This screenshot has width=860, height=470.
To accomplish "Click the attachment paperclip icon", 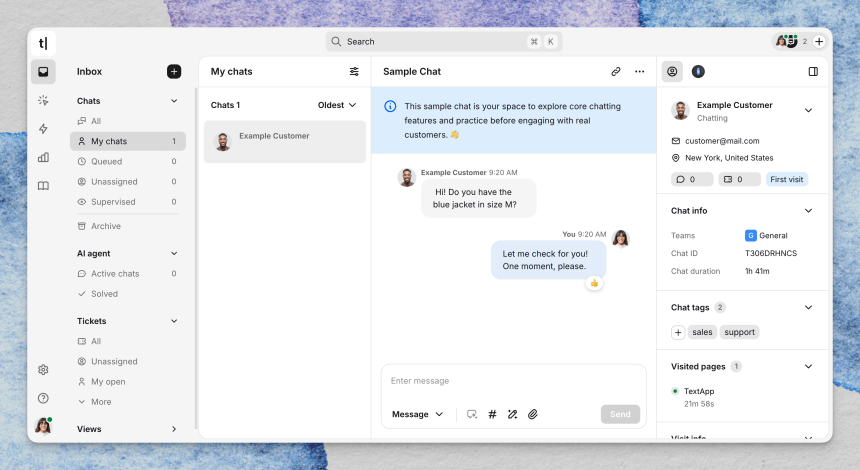I will point(533,414).
